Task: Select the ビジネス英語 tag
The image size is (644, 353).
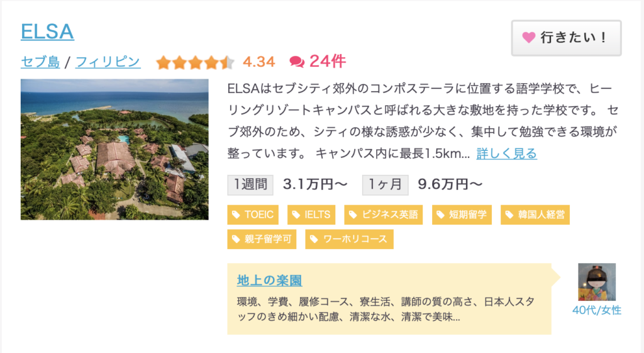Action: click(384, 215)
